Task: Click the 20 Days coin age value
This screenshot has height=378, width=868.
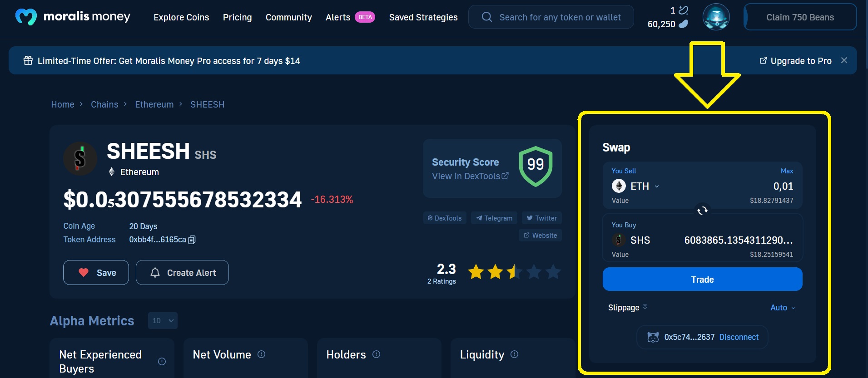Action: tap(143, 226)
